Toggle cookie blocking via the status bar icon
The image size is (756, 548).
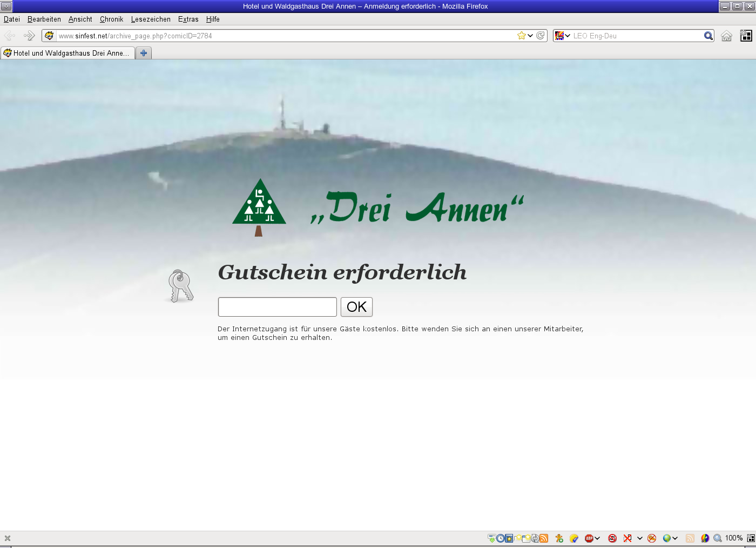pos(651,538)
